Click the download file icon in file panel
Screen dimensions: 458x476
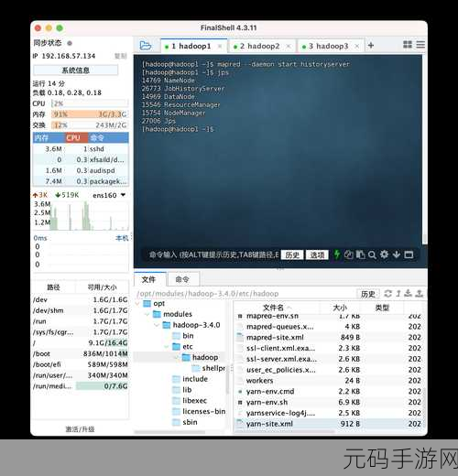(408, 294)
